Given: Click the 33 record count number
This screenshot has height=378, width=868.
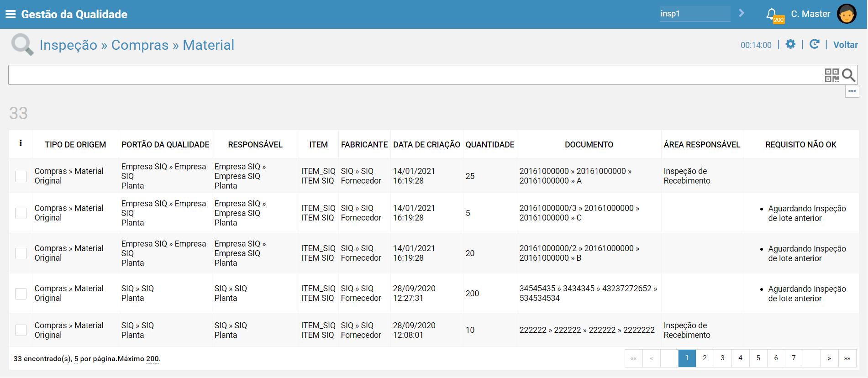Looking at the screenshot, I should click(18, 113).
